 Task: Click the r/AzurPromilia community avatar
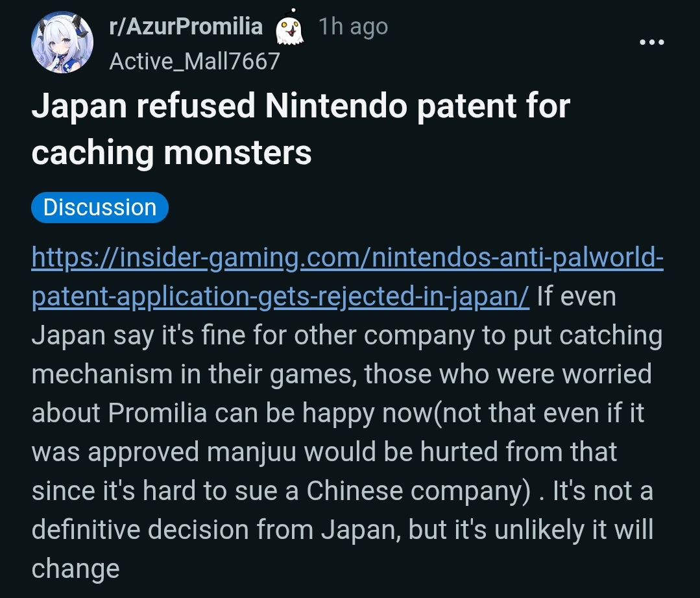pos(62,43)
